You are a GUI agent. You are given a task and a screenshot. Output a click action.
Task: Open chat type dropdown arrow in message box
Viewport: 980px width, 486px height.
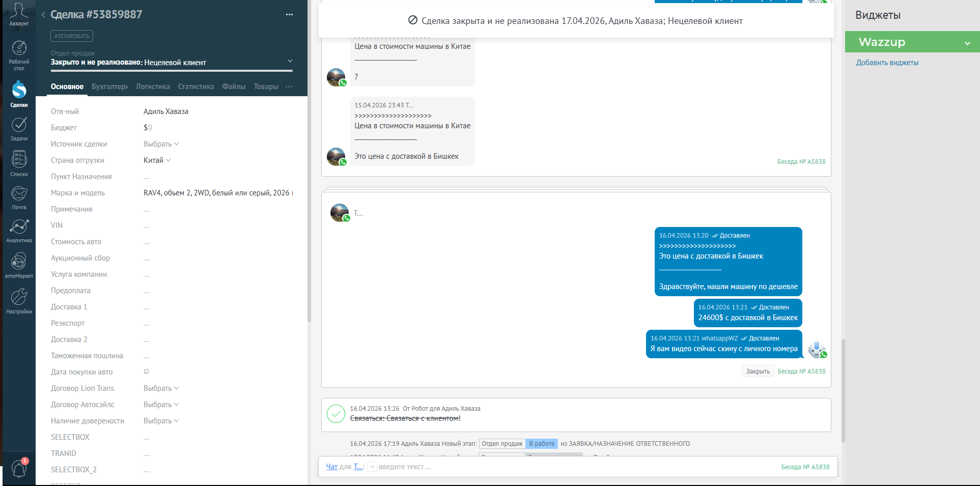tap(372, 467)
